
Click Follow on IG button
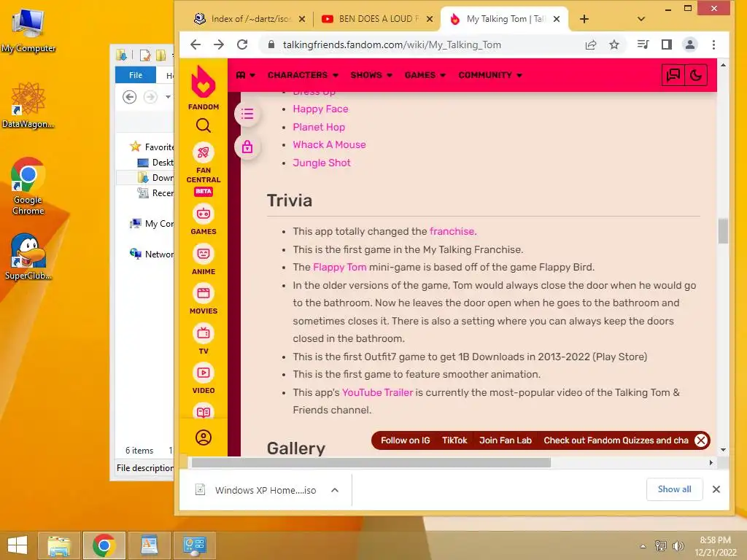pyautogui.click(x=406, y=440)
